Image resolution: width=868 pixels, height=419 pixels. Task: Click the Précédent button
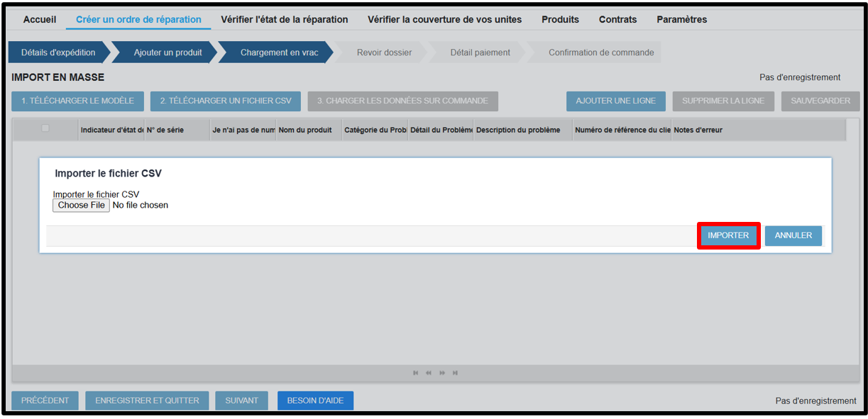pyautogui.click(x=45, y=401)
